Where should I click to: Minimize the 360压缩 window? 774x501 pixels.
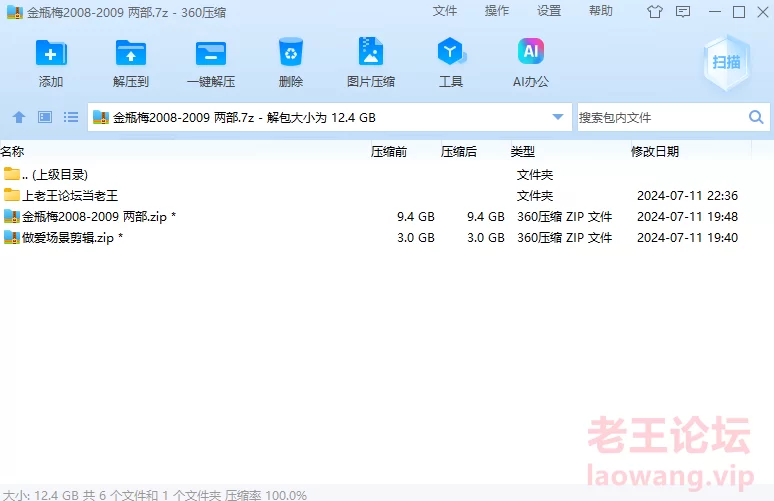tap(715, 11)
